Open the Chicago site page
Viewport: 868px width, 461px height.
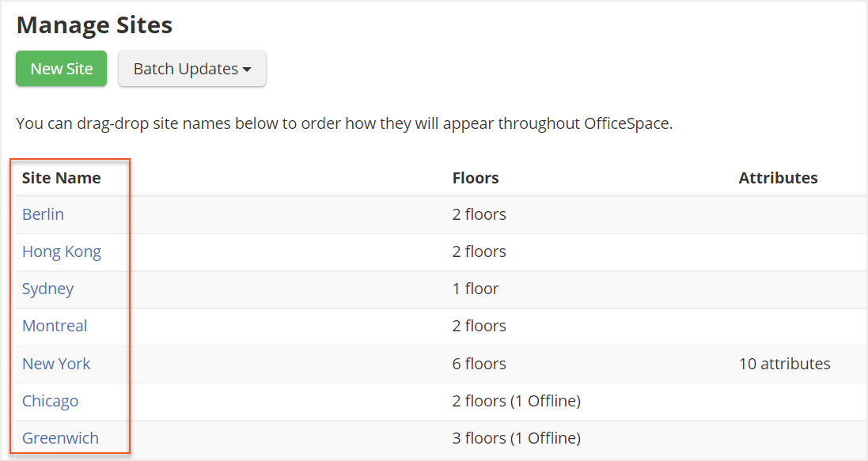point(50,400)
